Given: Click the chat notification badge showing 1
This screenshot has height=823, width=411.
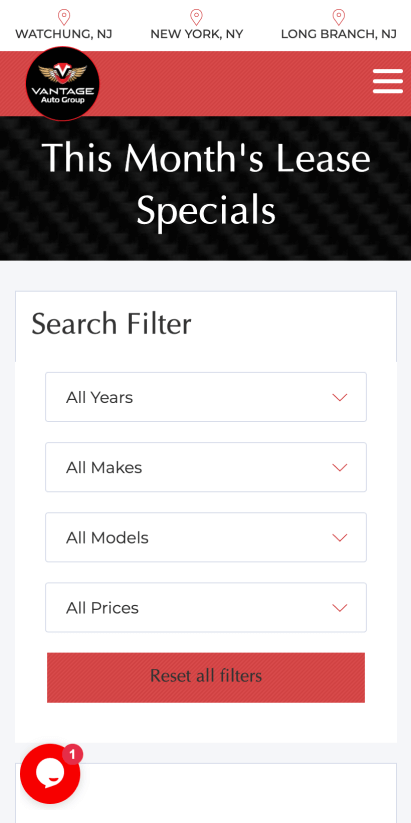Looking at the screenshot, I should (72, 755).
